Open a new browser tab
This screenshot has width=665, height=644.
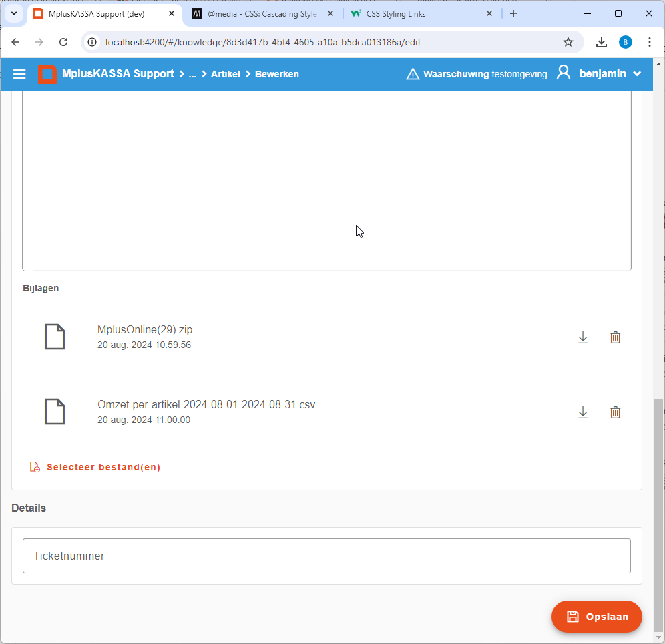point(513,13)
